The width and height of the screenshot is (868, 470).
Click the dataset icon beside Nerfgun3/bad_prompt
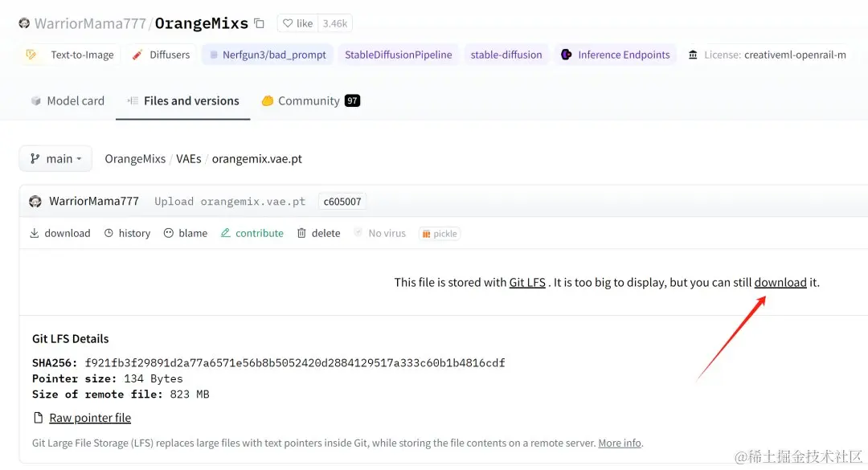tap(213, 55)
